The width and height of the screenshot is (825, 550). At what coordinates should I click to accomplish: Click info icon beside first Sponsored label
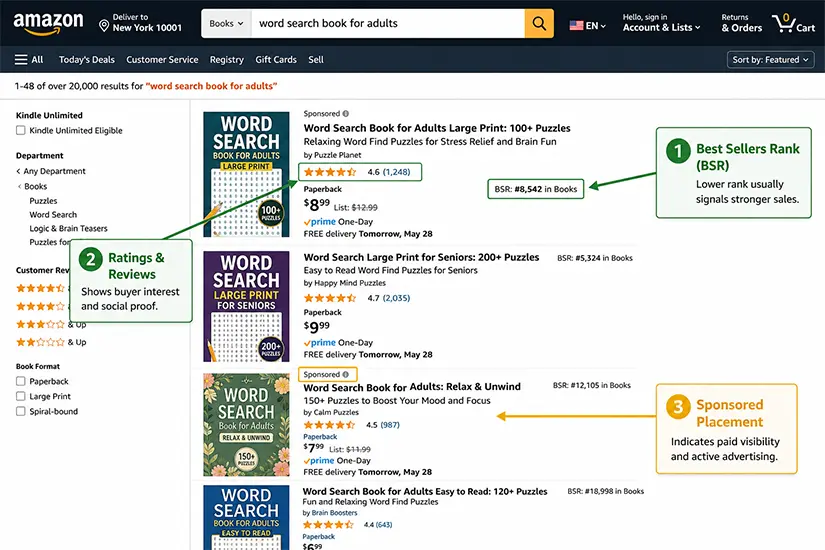point(346,114)
